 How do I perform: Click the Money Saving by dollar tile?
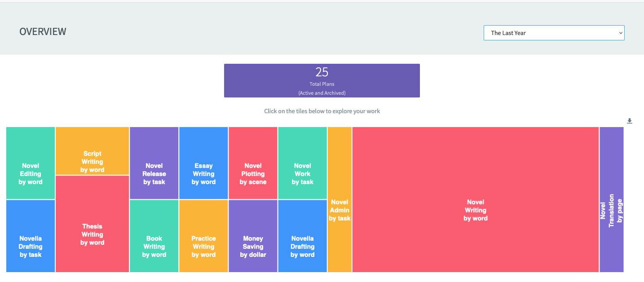(x=253, y=246)
